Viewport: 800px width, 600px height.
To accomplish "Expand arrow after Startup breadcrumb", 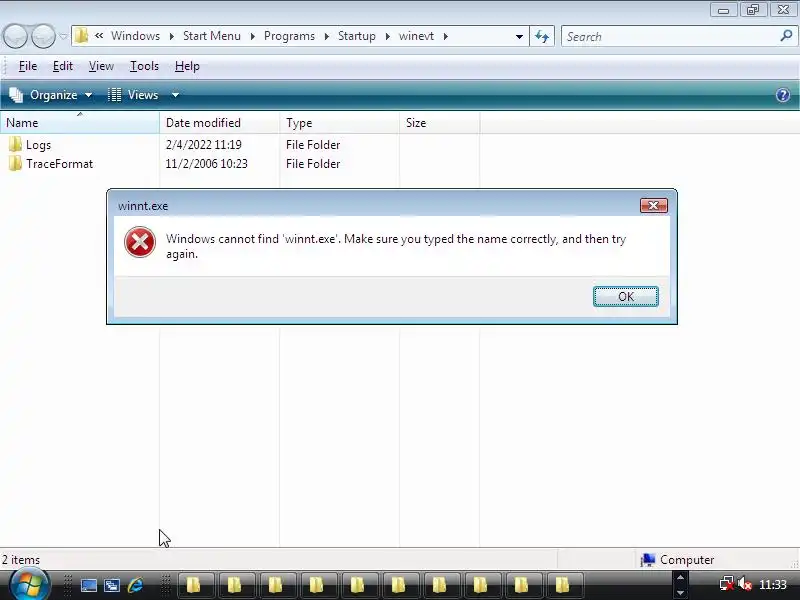I will click(x=388, y=36).
